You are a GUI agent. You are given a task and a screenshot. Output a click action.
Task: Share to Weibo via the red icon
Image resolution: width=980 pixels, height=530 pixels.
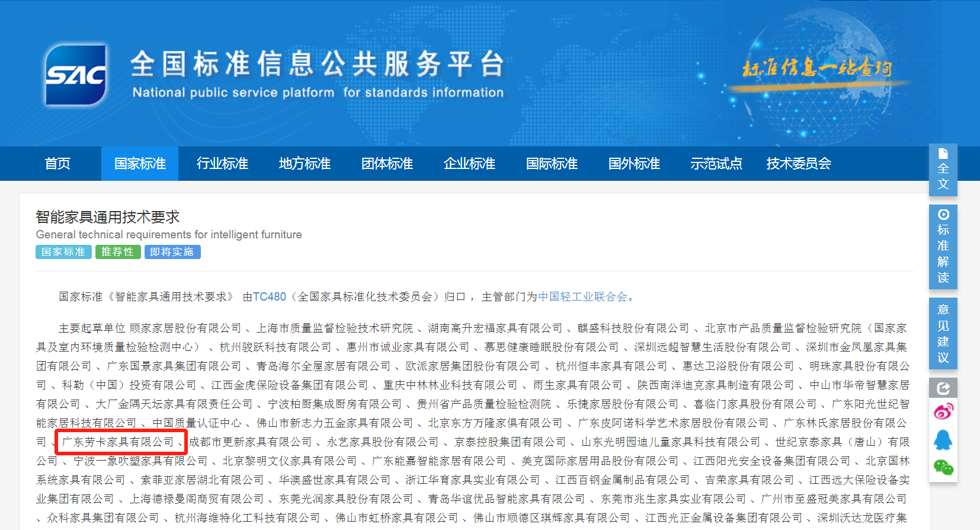click(x=943, y=411)
